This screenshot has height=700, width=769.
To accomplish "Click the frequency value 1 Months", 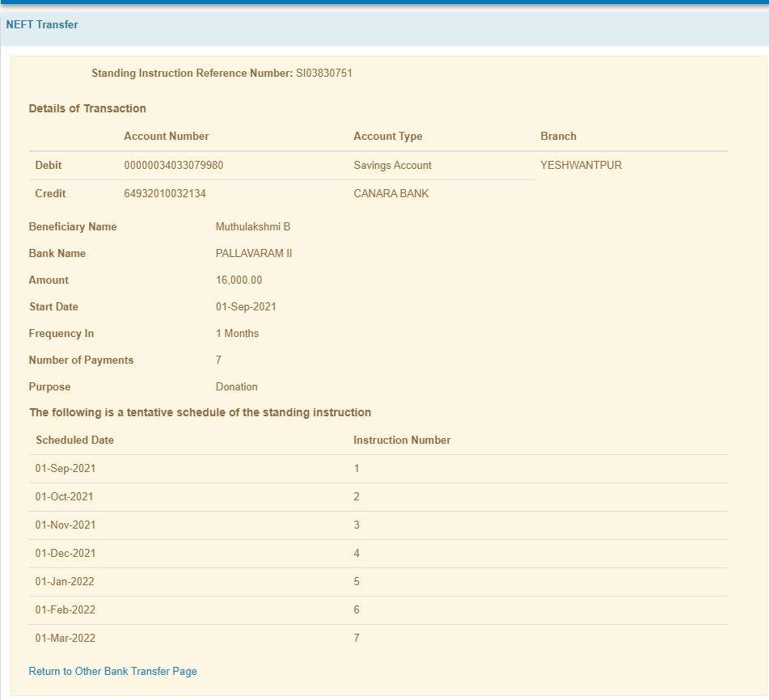I will tap(237, 334).
